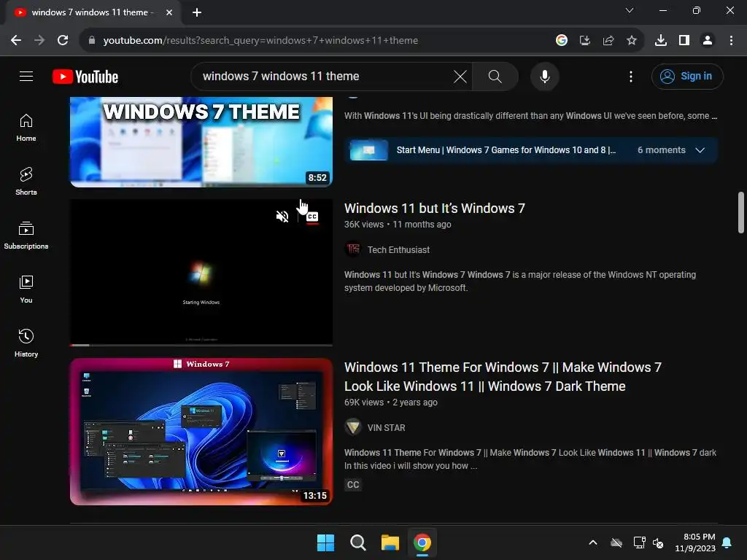Click the network tray icon
The height and width of the screenshot is (560, 747).
click(x=639, y=542)
